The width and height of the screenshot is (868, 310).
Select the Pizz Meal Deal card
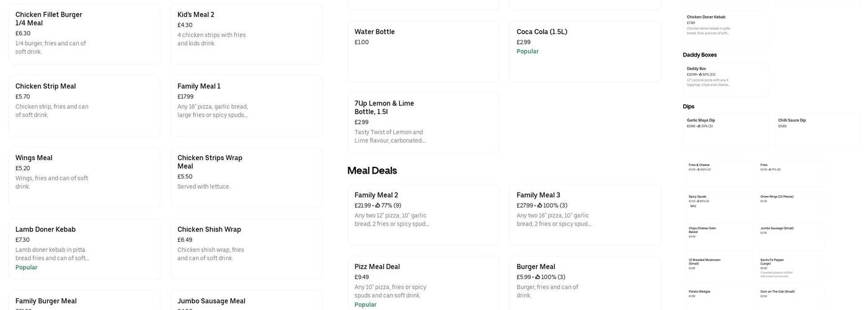click(x=423, y=282)
